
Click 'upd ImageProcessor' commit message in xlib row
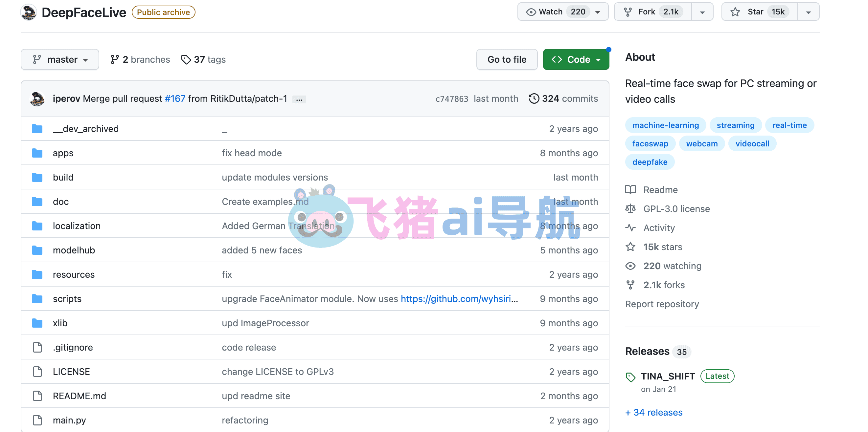(265, 323)
